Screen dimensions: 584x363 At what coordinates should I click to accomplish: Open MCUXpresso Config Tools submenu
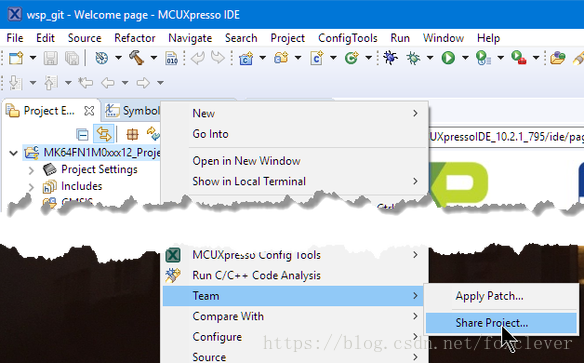295,255
